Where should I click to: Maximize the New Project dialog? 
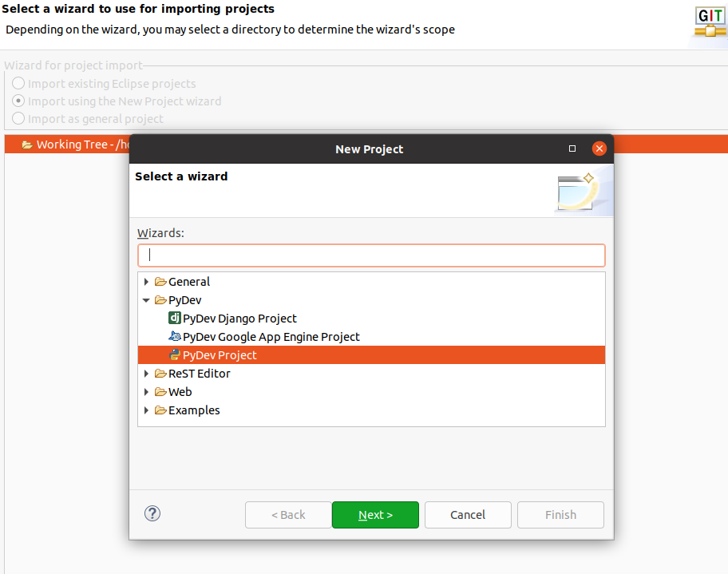click(x=572, y=149)
